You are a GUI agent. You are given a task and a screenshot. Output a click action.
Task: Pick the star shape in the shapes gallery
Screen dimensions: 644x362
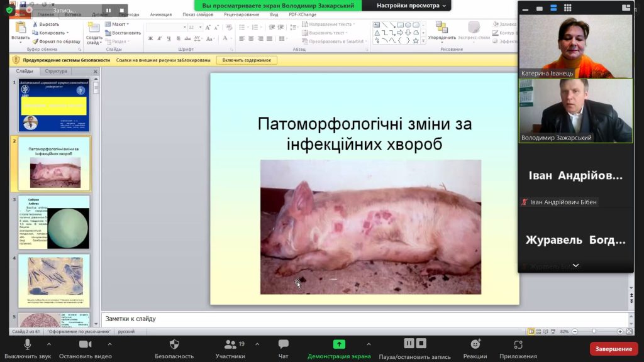tap(416, 41)
